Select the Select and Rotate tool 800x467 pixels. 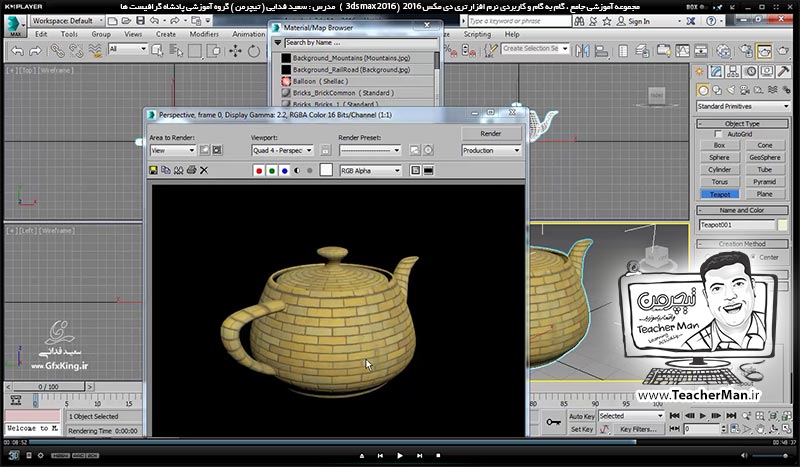(x=254, y=51)
